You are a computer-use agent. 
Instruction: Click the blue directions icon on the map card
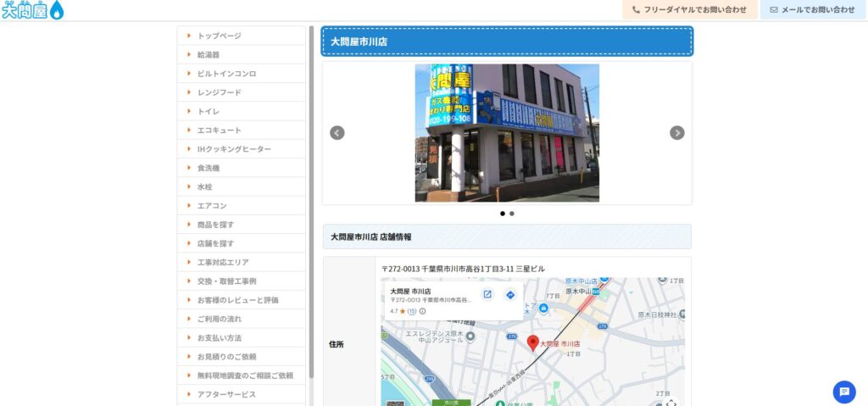pos(510,295)
